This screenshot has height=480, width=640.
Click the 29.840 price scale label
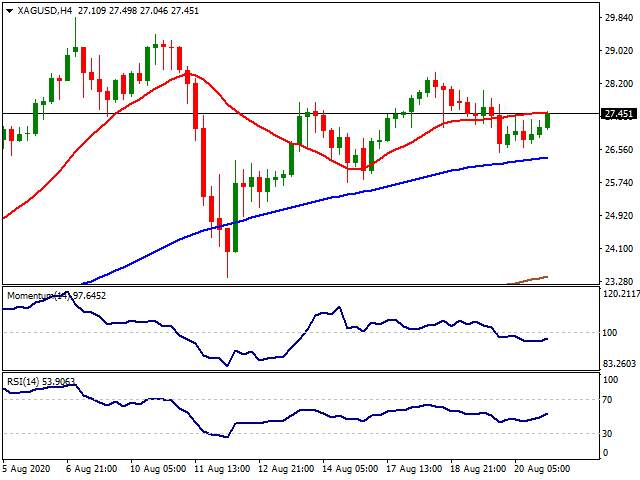619,18
